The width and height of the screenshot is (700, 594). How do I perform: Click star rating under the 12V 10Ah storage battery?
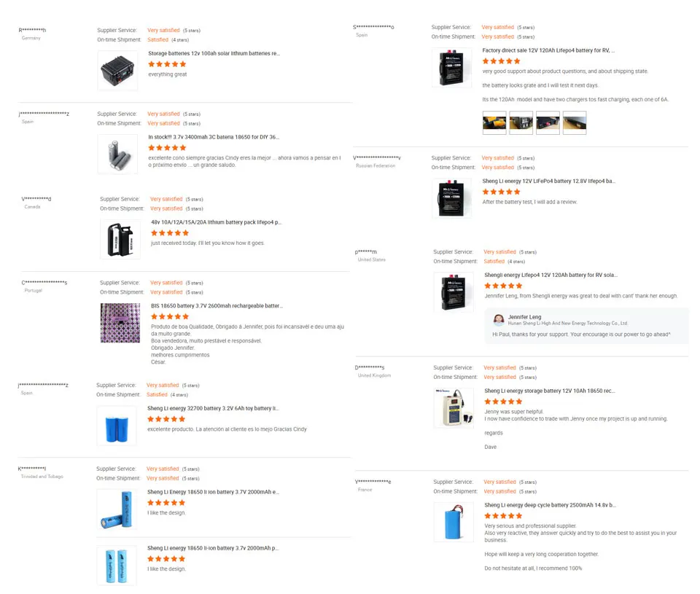tap(503, 402)
